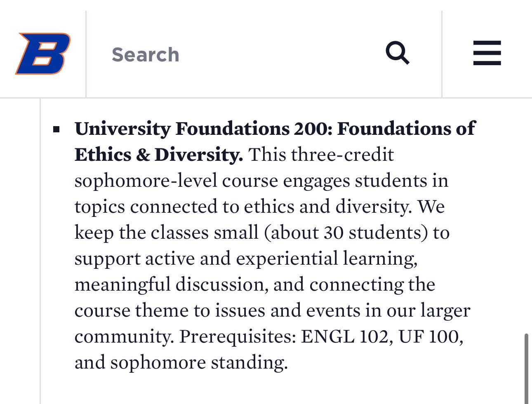Click the 'experiential learning' phrase
Viewport: 532px width, 404px height.
pos(327,259)
